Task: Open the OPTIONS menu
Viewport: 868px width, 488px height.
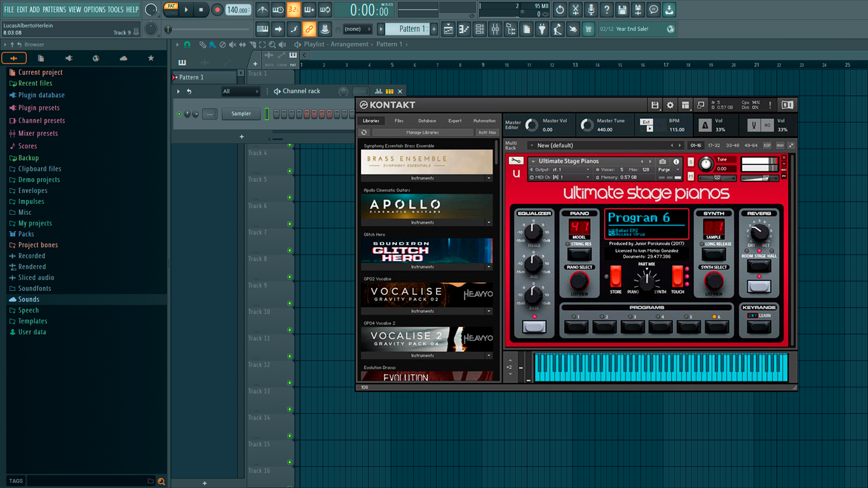Action: pos(95,10)
